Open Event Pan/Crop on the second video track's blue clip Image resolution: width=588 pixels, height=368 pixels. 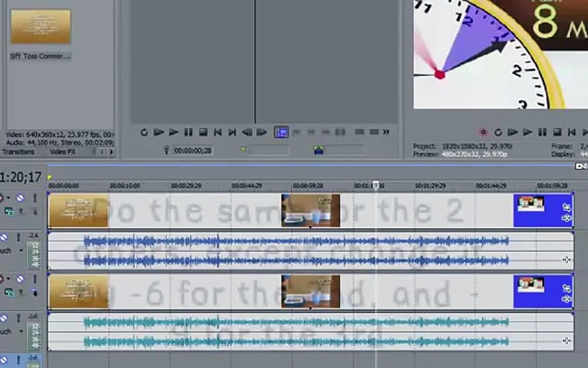point(566,288)
